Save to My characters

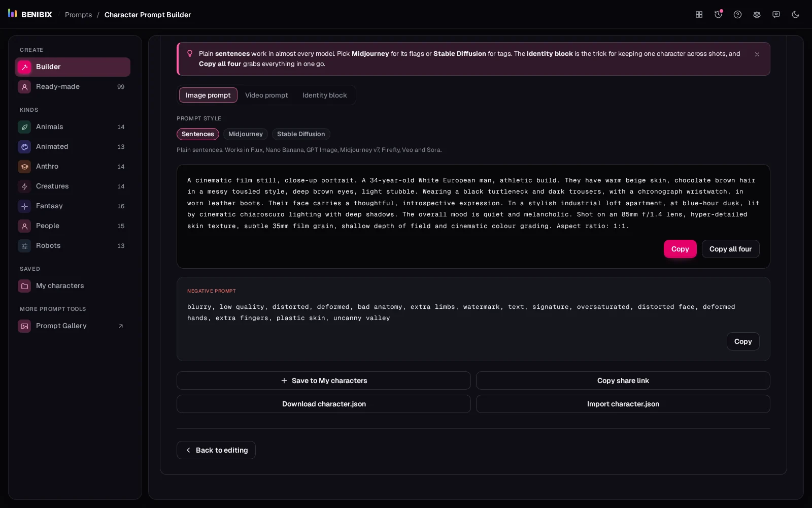pyautogui.click(x=324, y=380)
